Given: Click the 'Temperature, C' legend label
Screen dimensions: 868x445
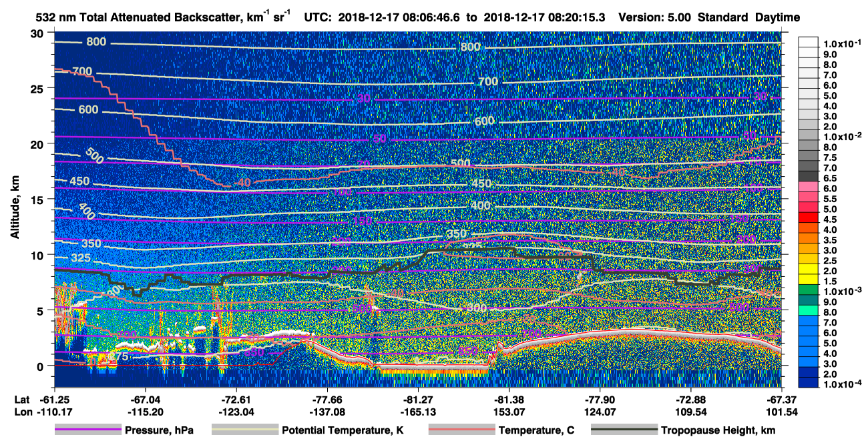Looking at the screenshot, I should tap(536, 430).
